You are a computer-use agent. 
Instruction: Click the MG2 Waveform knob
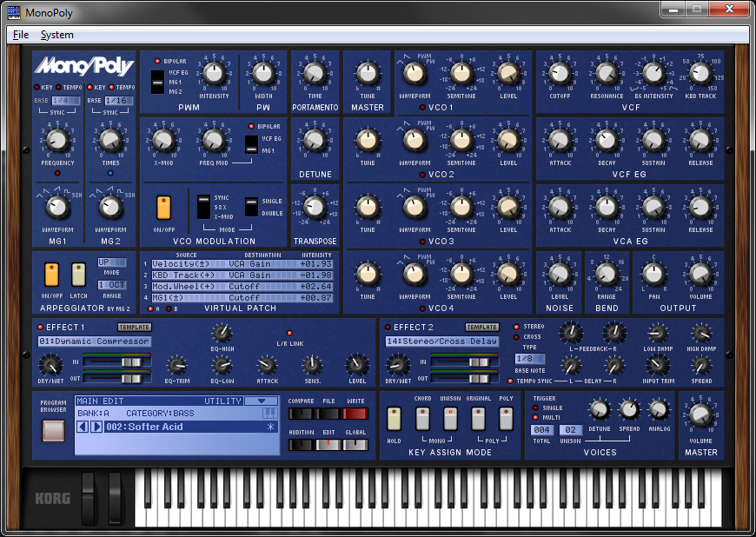[x=110, y=208]
